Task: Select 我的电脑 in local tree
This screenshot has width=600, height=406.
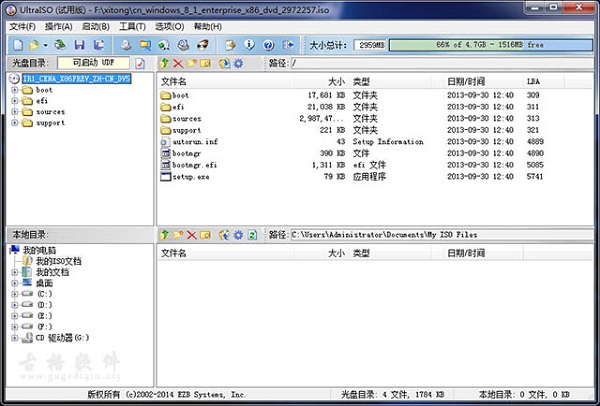Action: 39,250
